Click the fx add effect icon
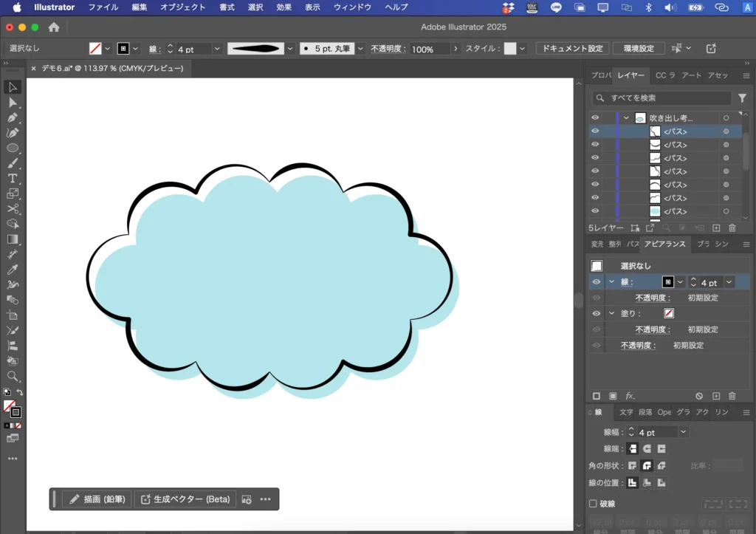The image size is (756, 534). 630,396
